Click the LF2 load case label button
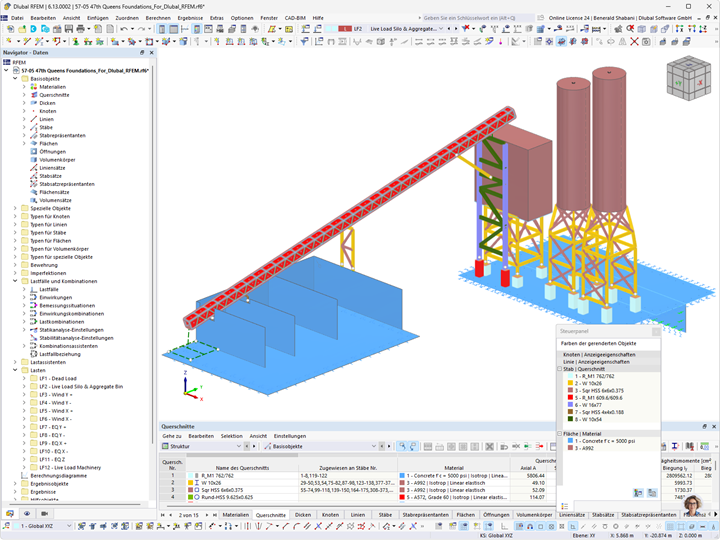This screenshot has height=540, width=720. [x=358, y=28]
